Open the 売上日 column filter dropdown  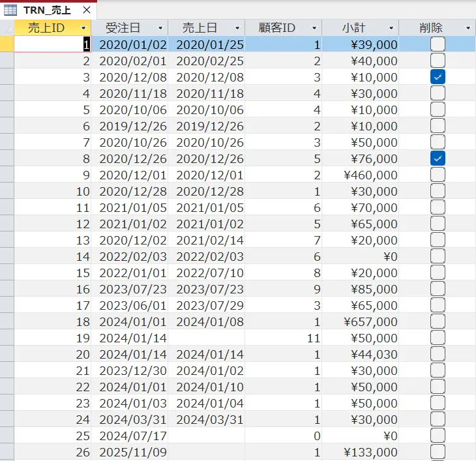(237, 28)
